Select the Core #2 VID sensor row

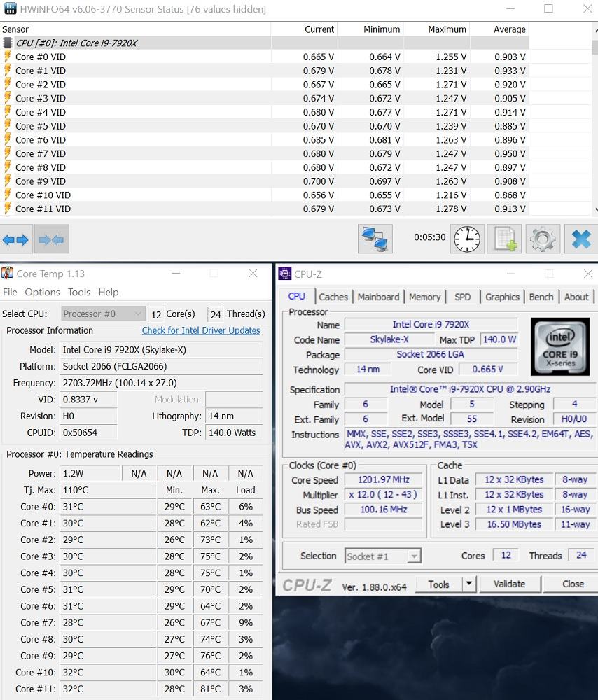click(x=265, y=85)
